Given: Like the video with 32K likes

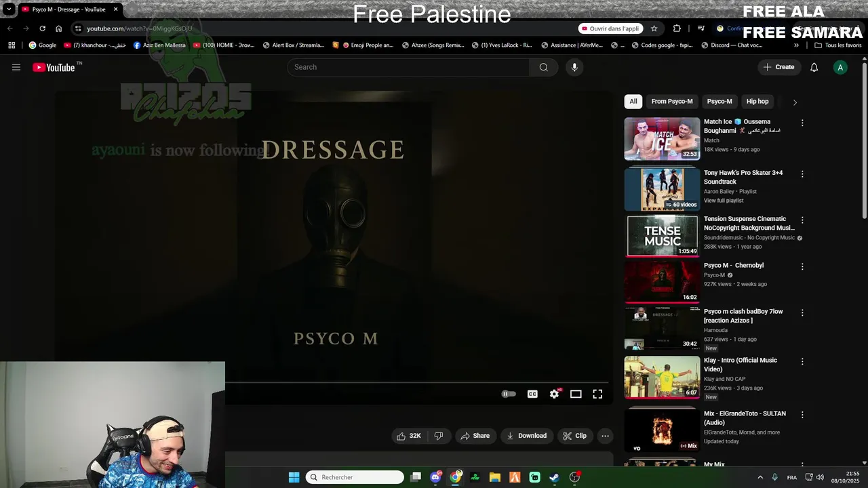Looking at the screenshot, I should tap(409, 436).
